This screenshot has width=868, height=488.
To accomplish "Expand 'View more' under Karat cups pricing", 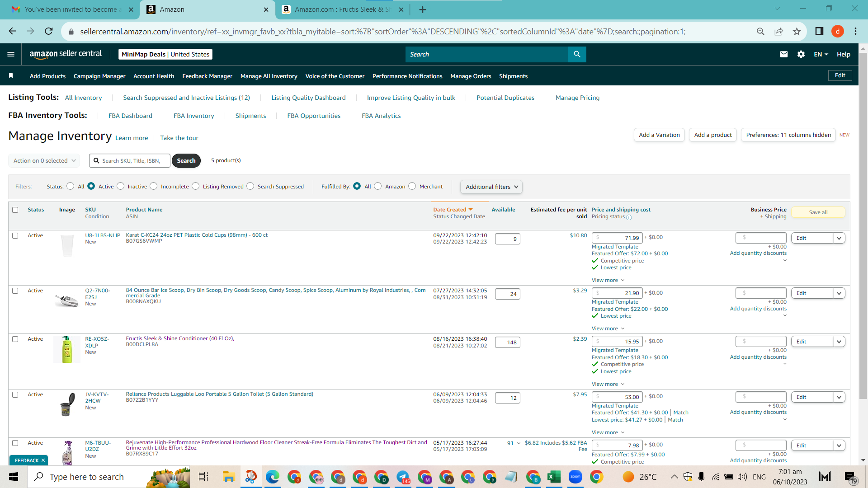I will click(608, 280).
